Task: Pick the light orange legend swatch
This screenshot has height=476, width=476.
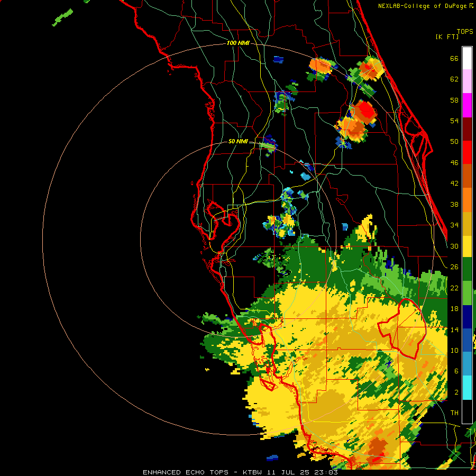Action: (467, 200)
